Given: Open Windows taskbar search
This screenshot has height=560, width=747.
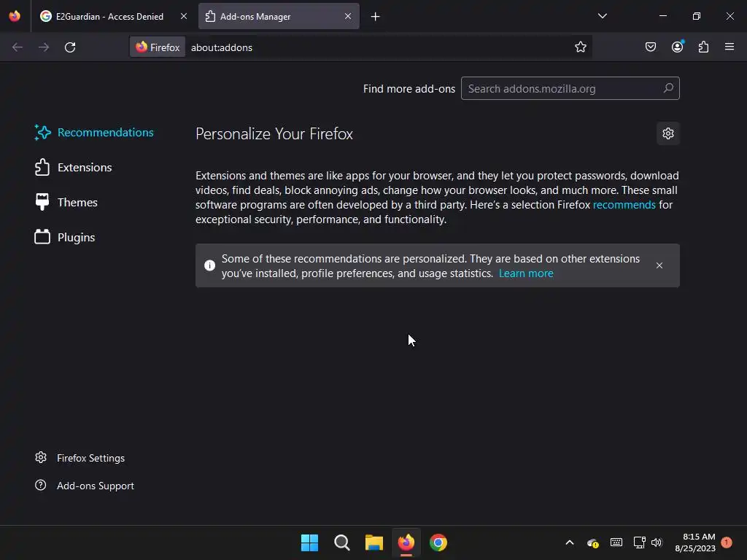Looking at the screenshot, I should click(x=342, y=542).
